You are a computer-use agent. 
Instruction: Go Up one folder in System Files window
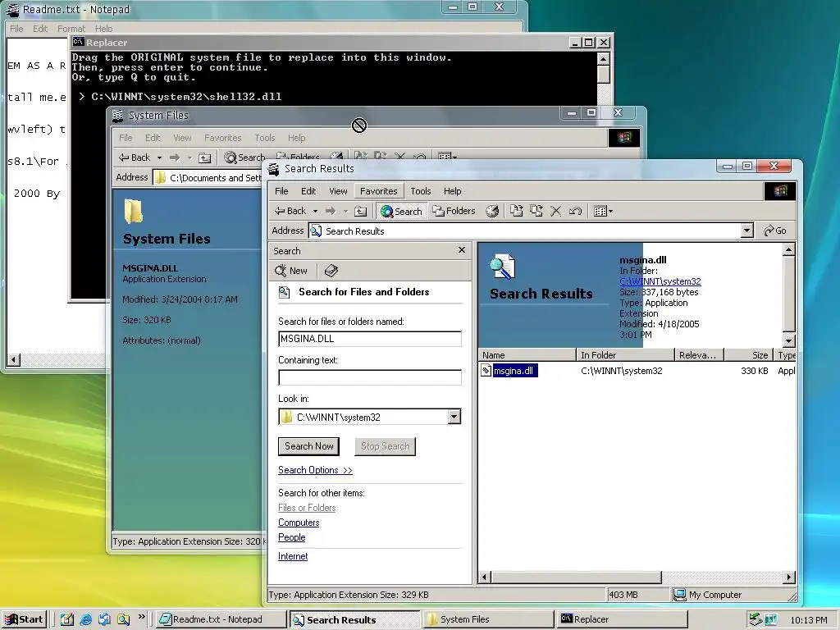coord(204,157)
